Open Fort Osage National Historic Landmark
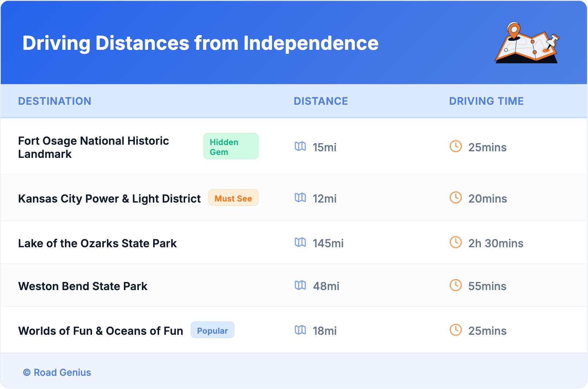This screenshot has width=588, height=389. click(x=93, y=147)
